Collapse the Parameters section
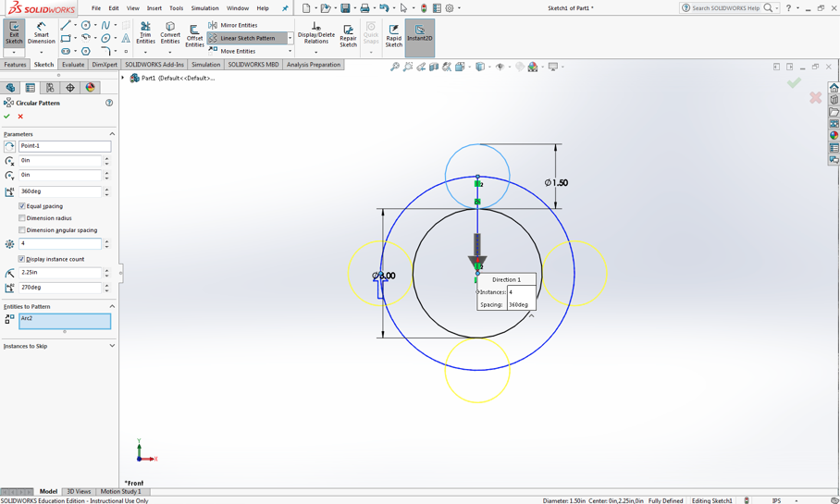This screenshot has height=504, width=840. tap(112, 134)
